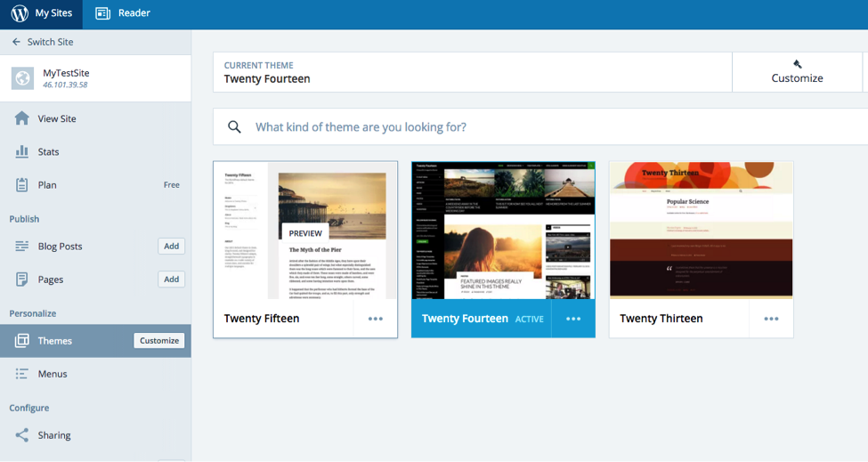This screenshot has height=462, width=868.
Task: Click the View Site home icon
Action: (21, 118)
